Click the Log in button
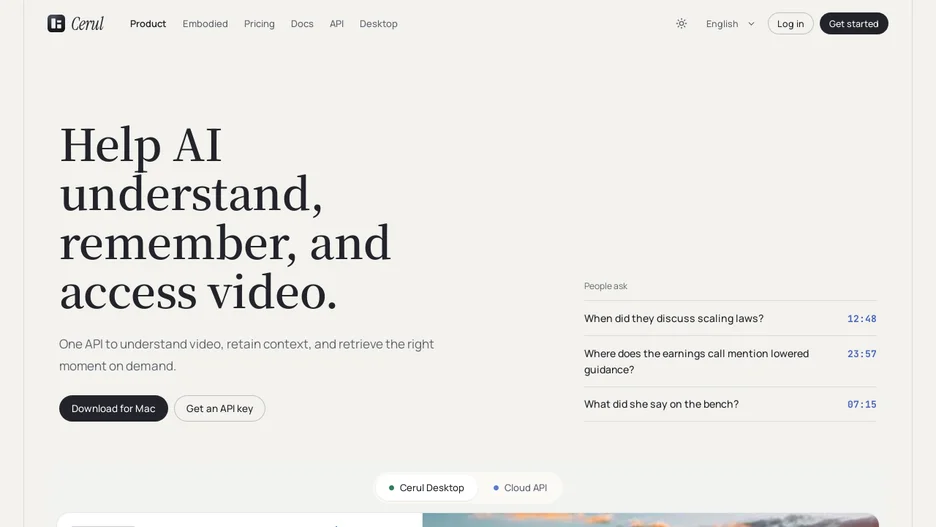Screen dimensions: 936x527 tap(790, 24)
